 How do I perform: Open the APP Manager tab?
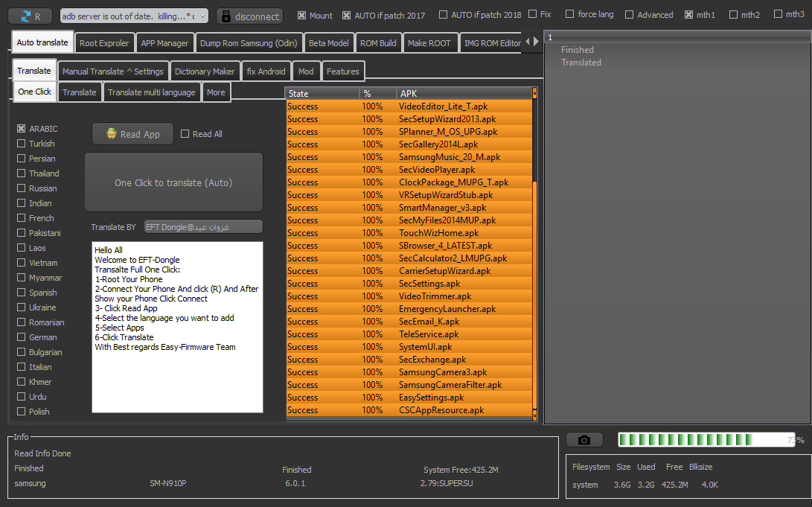(x=164, y=43)
